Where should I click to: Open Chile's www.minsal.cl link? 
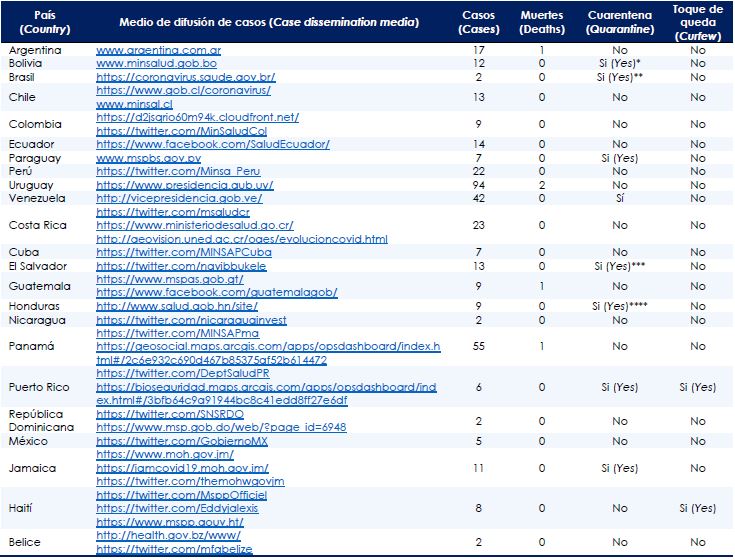(x=134, y=103)
